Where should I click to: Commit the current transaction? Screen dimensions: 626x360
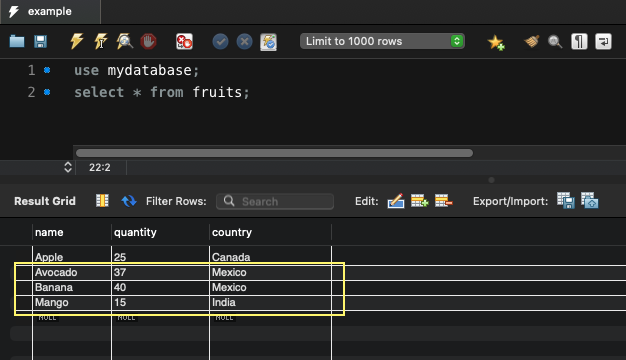tap(220, 42)
